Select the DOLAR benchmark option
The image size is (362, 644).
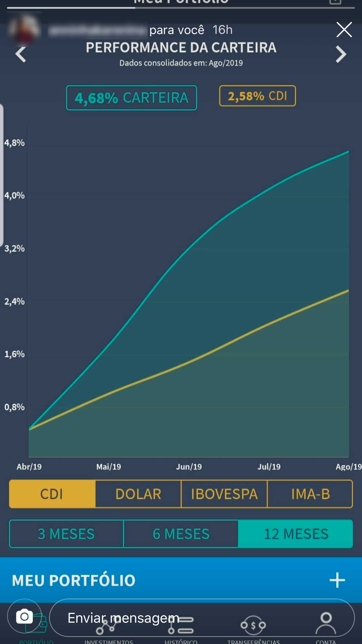tap(138, 494)
